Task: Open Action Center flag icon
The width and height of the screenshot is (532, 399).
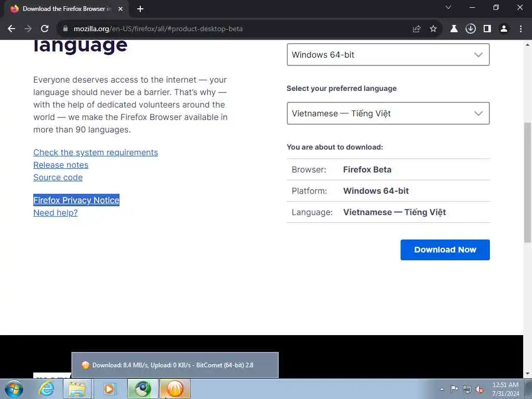Action: [454, 389]
